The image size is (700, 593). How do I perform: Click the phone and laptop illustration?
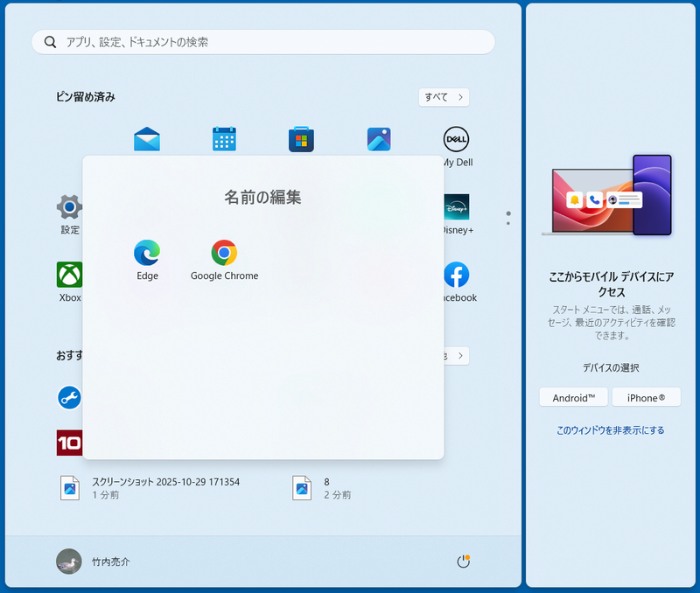pyautogui.click(x=606, y=195)
